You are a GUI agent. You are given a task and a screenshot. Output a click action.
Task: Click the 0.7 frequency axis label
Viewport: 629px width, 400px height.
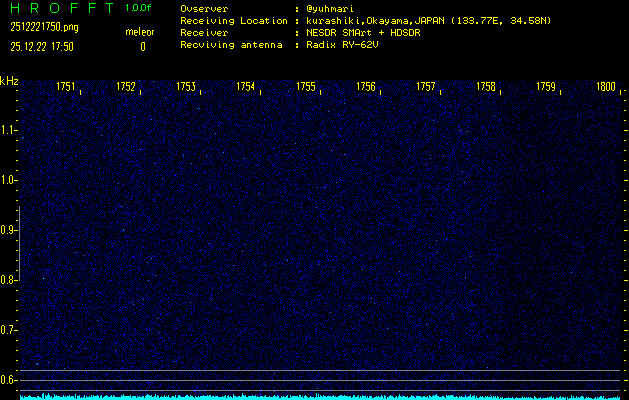point(9,330)
